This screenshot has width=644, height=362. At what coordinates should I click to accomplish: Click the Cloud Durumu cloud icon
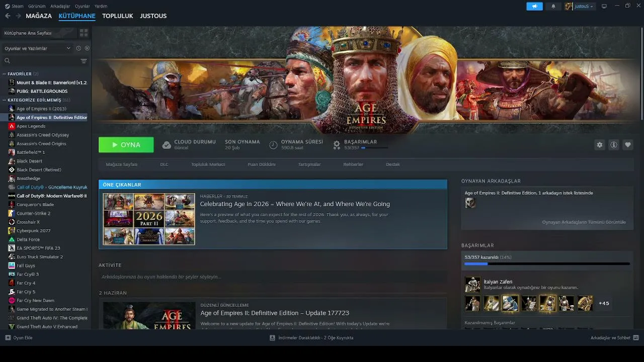[167, 145]
